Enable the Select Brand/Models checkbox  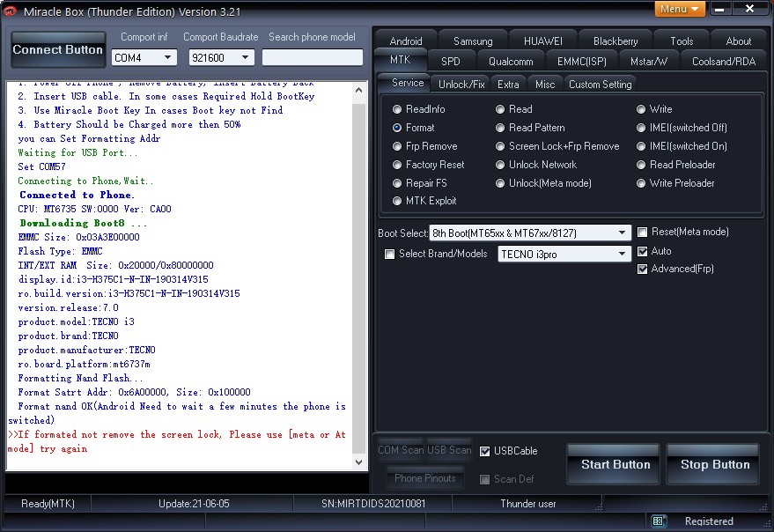389,254
